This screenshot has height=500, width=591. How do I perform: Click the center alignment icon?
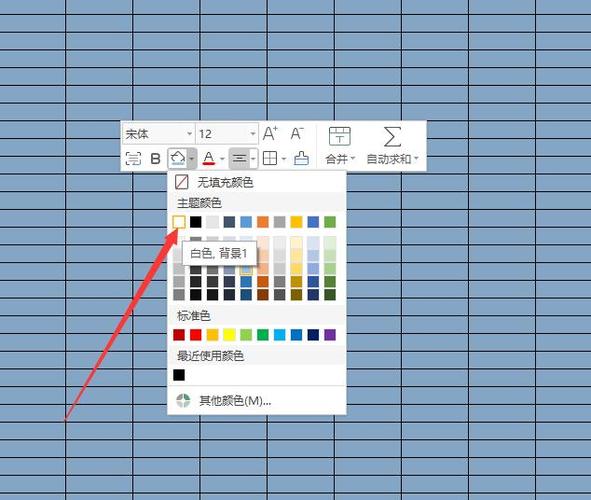[x=240, y=158]
